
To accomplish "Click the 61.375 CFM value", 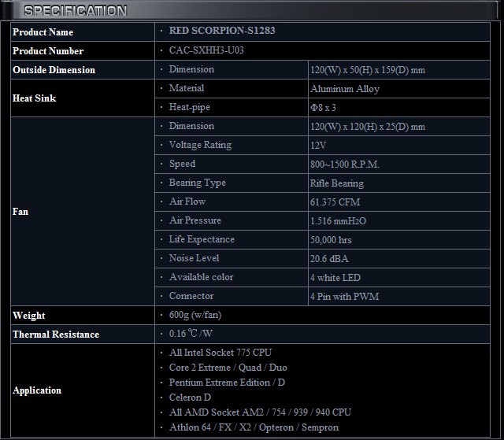I will click(335, 202).
